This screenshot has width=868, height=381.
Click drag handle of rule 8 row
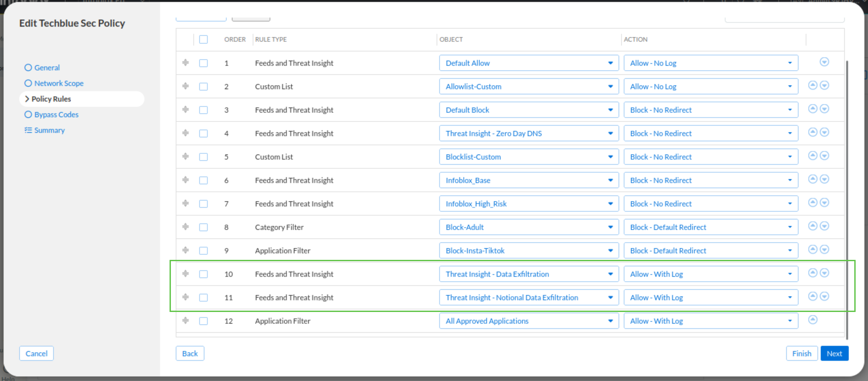point(185,227)
